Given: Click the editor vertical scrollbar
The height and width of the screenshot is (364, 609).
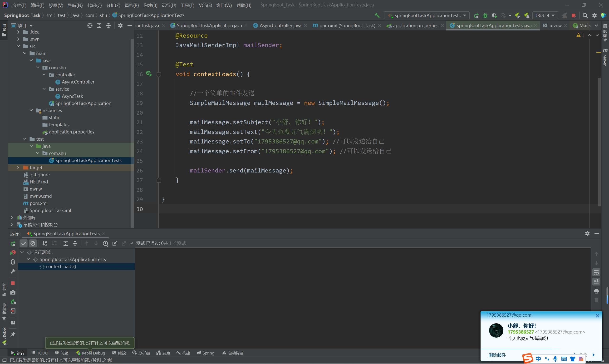Looking at the screenshot, I should (599, 142).
